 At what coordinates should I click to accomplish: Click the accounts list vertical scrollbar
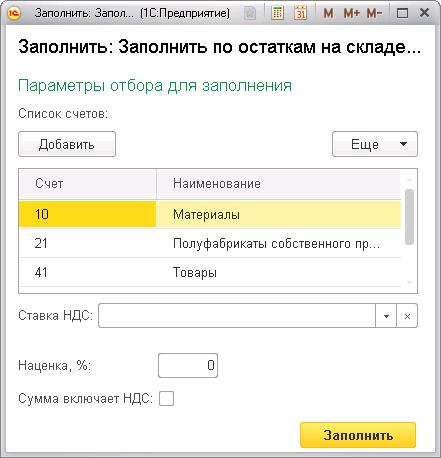(409, 231)
